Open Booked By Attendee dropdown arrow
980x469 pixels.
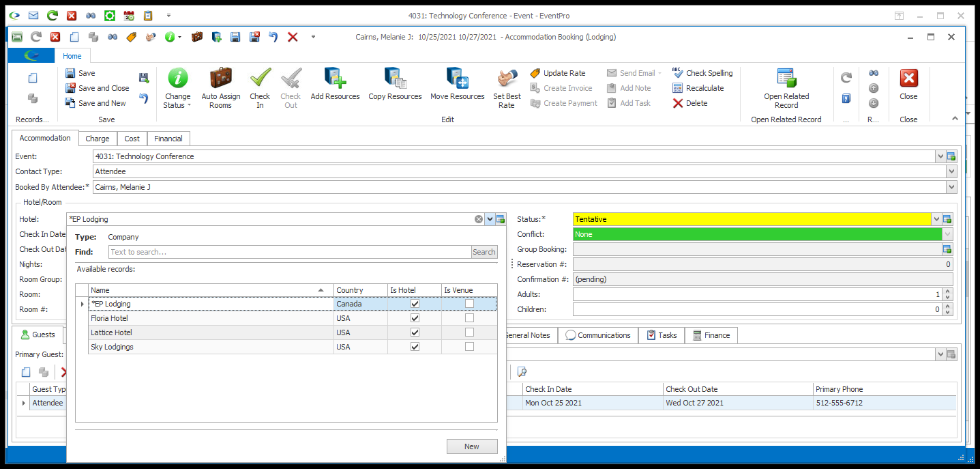(x=951, y=186)
